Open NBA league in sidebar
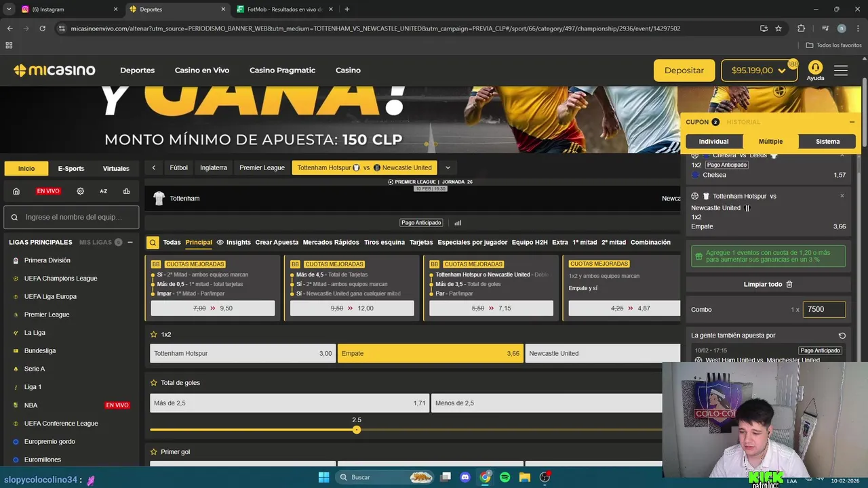Viewport: 868px width, 488px height. (x=31, y=405)
